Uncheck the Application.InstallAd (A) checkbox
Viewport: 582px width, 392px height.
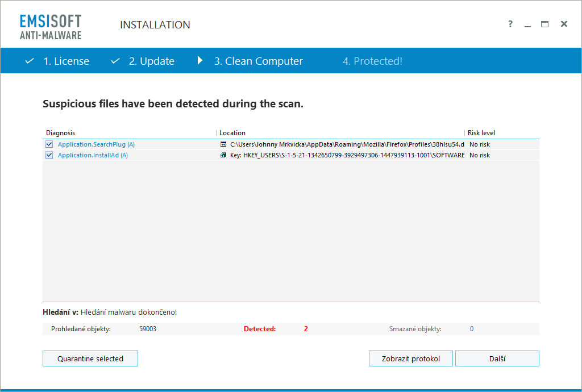49,155
